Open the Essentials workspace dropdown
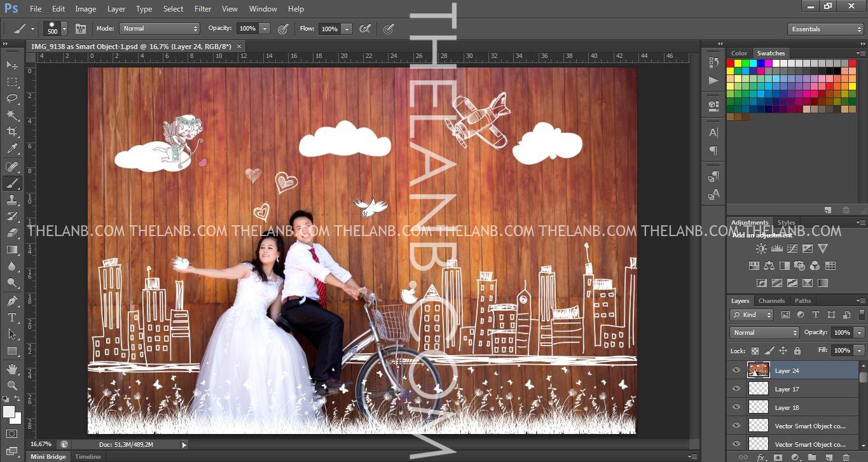The image size is (868, 462). [x=825, y=29]
